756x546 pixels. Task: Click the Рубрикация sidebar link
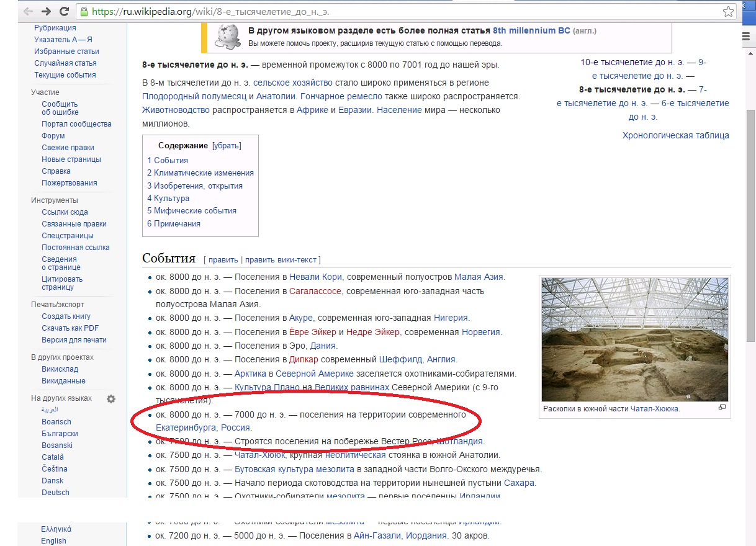coord(55,28)
